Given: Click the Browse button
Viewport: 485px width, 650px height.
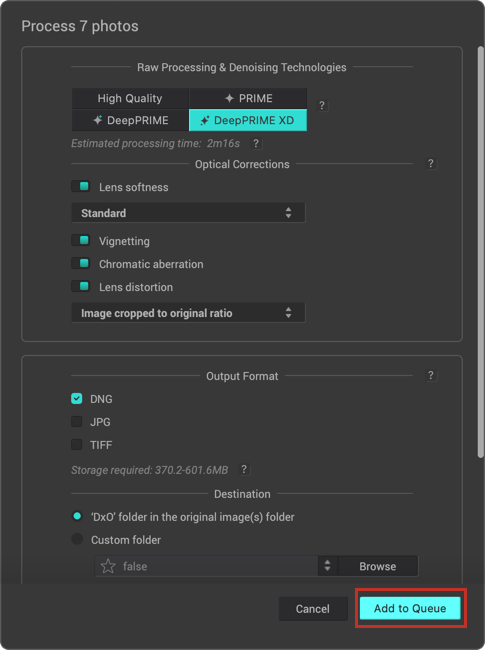Looking at the screenshot, I should (378, 566).
